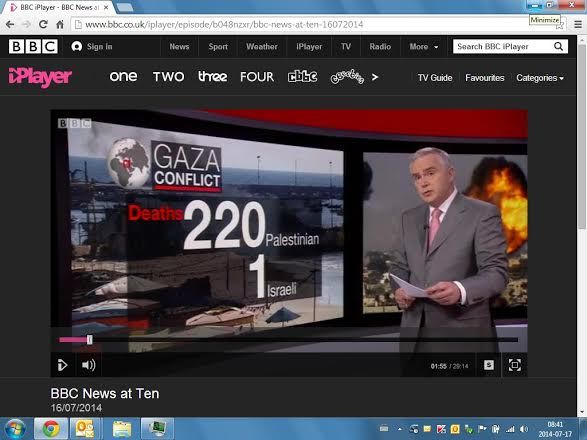
Task: Click the Sign in link
Action: 92,46
